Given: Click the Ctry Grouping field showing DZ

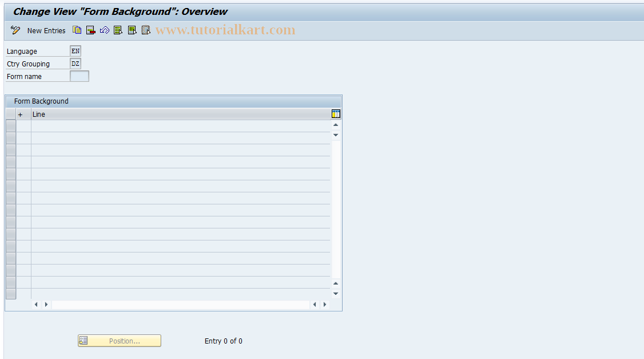Looking at the screenshot, I should [75, 64].
